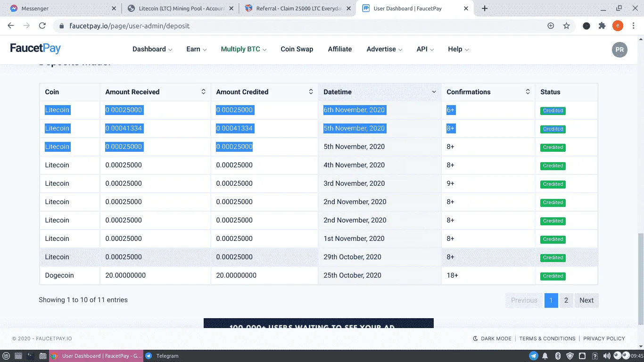Click the 'Showing 1 to 10 of 11 entries' text
The height and width of the screenshot is (362, 644).
[x=83, y=300]
